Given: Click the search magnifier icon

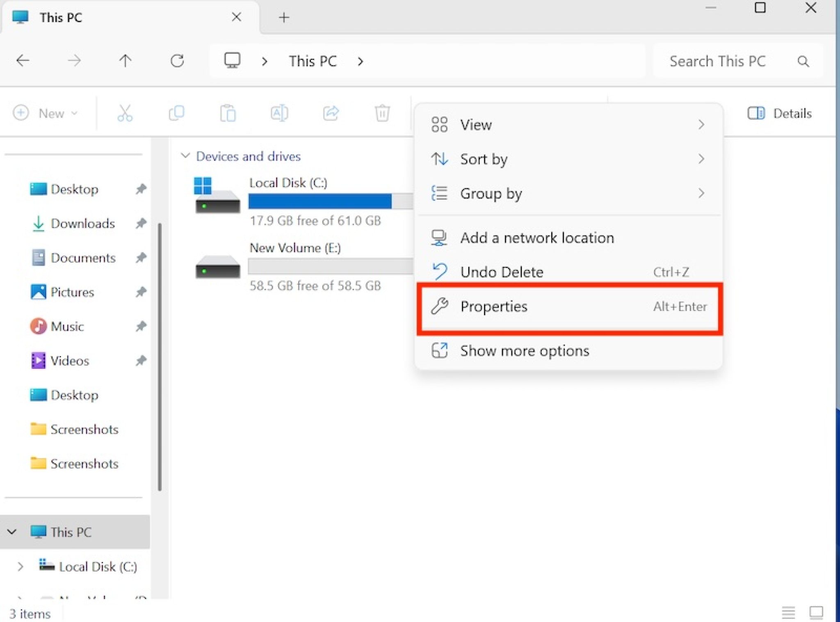Looking at the screenshot, I should point(803,61).
